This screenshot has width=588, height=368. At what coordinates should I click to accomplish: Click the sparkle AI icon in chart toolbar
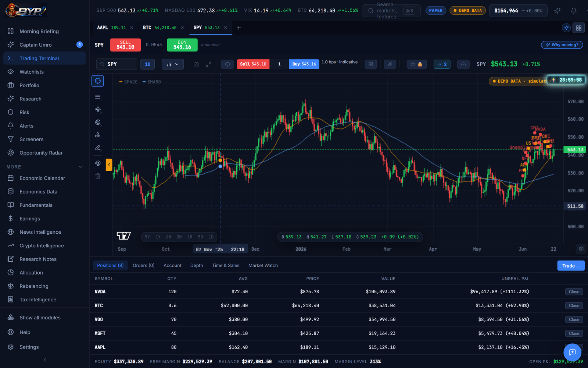click(390, 64)
